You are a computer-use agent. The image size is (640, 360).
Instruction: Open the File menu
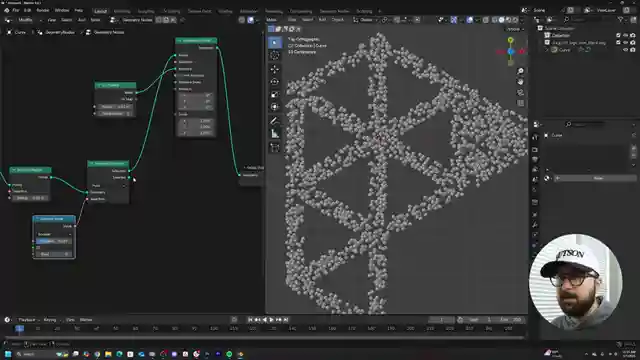click(16, 10)
